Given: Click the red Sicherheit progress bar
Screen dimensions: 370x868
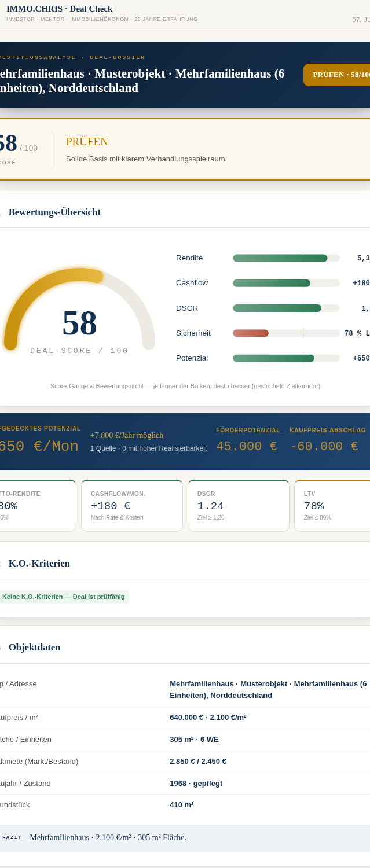Looking at the screenshot, I should (286, 333).
